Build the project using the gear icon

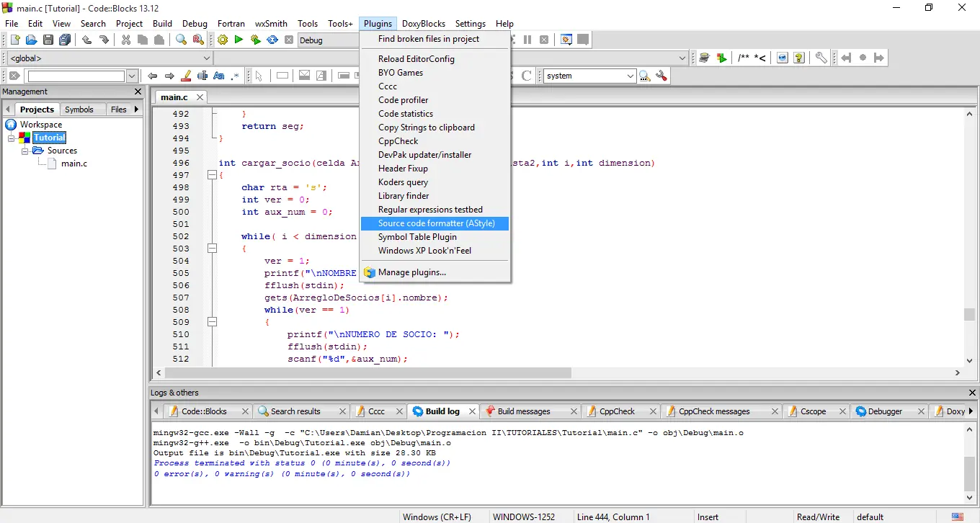pos(223,40)
